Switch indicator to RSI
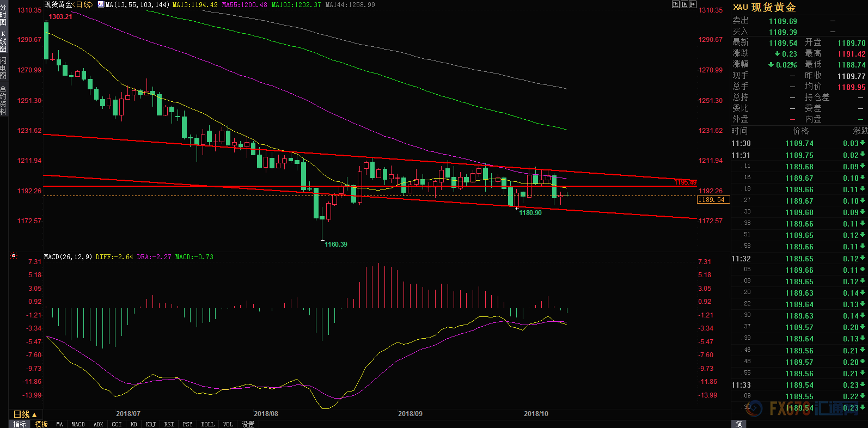 pos(169,424)
